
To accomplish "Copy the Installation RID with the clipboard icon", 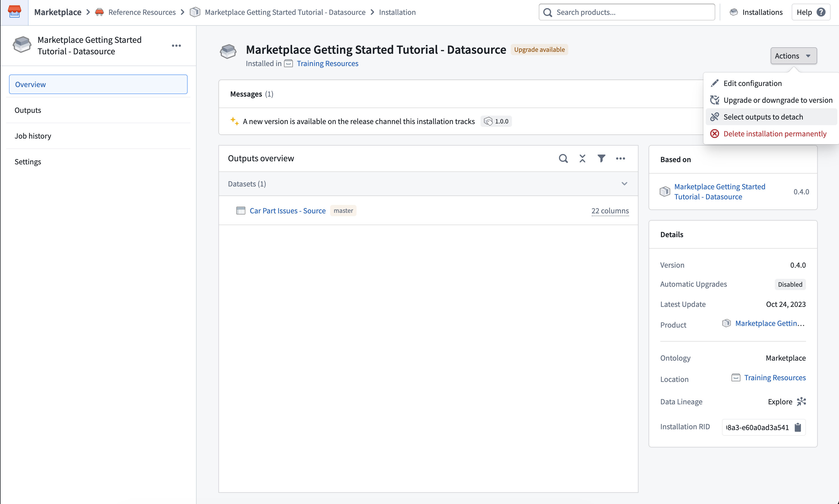I will pyautogui.click(x=798, y=427).
